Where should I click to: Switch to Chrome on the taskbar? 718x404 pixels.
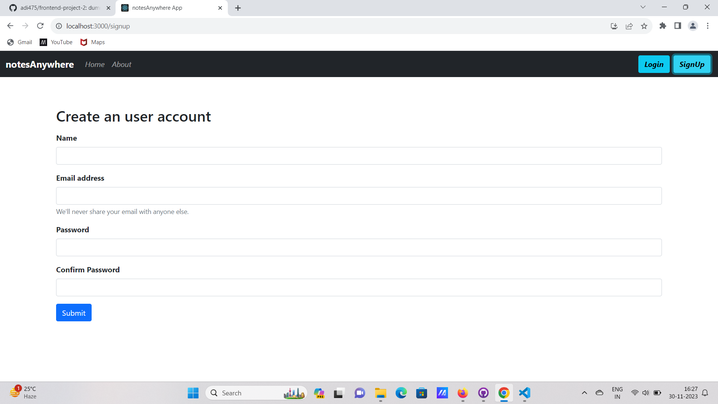[504, 393]
